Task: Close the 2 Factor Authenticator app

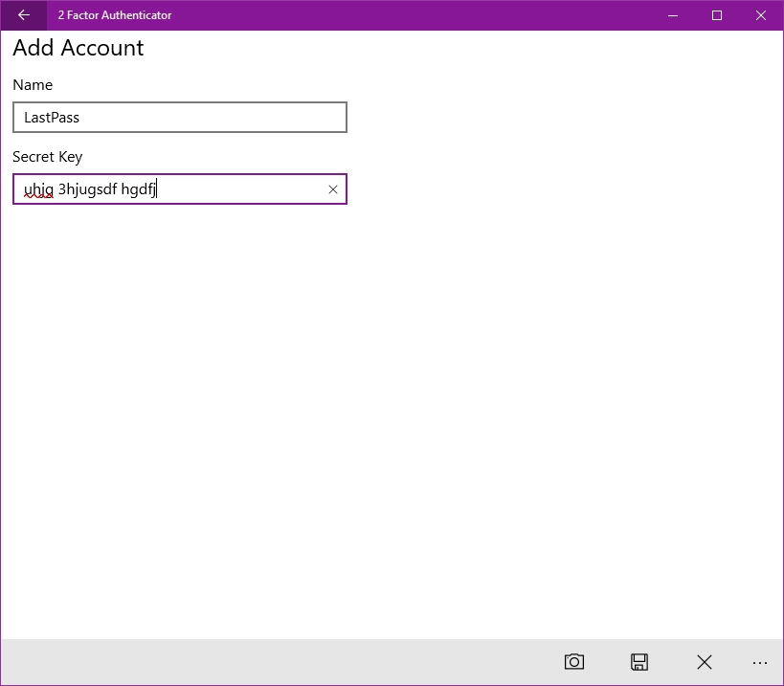Action: [x=760, y=15]
